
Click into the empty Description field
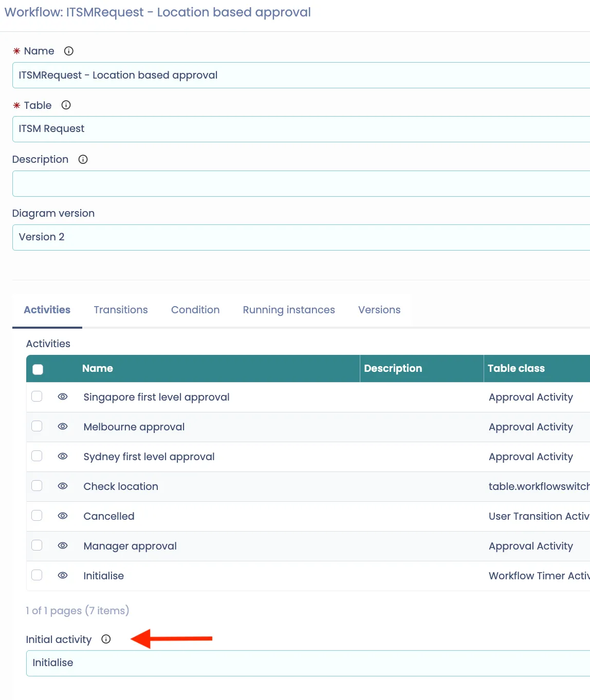301,183
